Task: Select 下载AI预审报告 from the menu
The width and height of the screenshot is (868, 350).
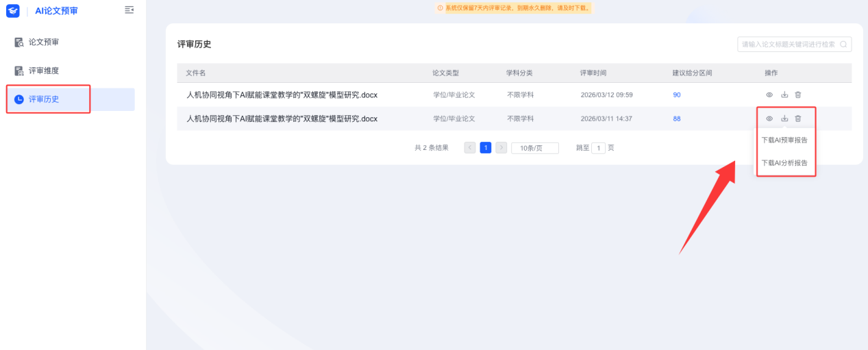Action: 784,140
